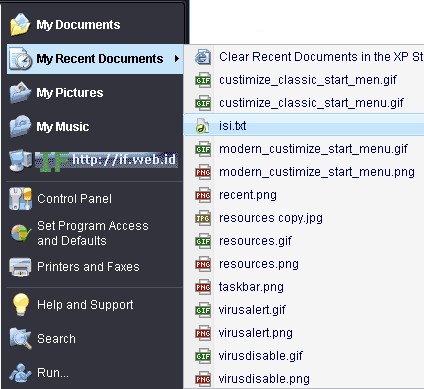This screenshot has width=424, height=389.
Task: Open the My Documents folder icon
Action: click(20, 24)
